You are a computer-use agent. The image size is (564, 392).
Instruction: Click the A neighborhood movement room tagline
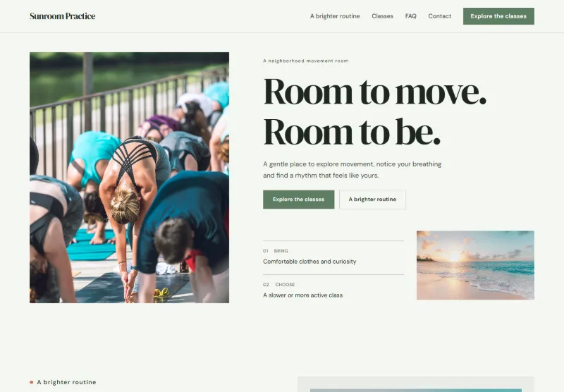tap(306, 61)
